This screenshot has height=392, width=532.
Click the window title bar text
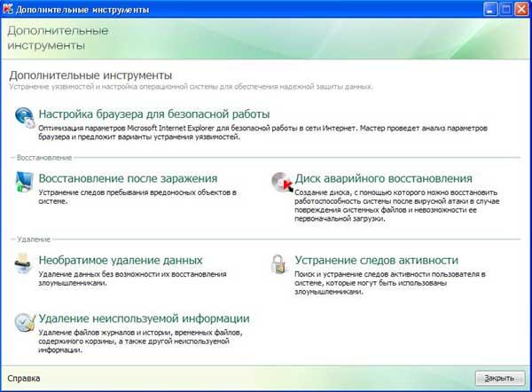coord(82,10)
